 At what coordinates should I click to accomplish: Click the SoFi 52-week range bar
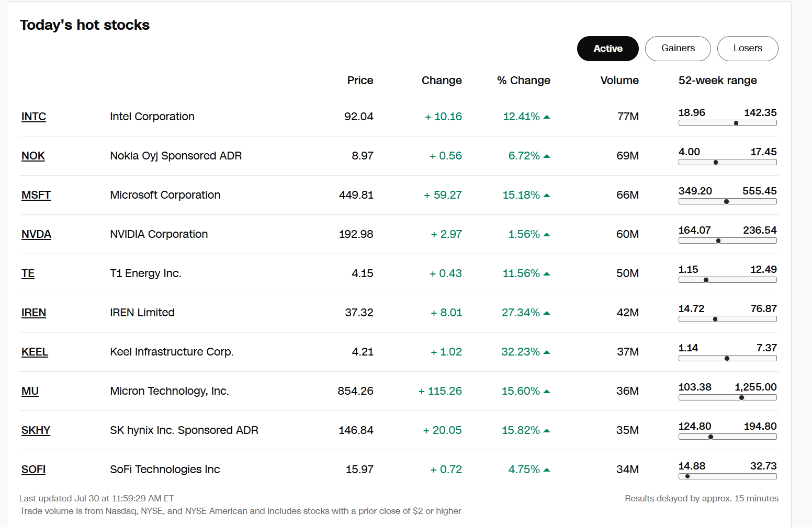(728, 476)
